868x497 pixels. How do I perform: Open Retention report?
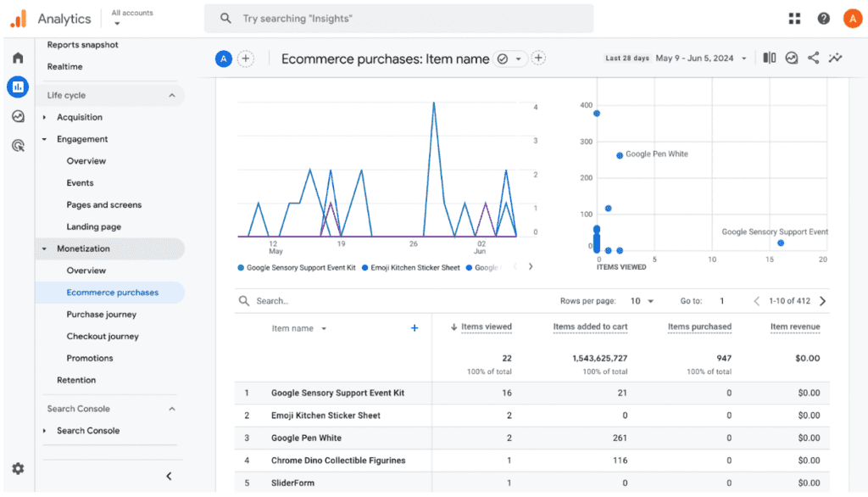coord(76,380)
